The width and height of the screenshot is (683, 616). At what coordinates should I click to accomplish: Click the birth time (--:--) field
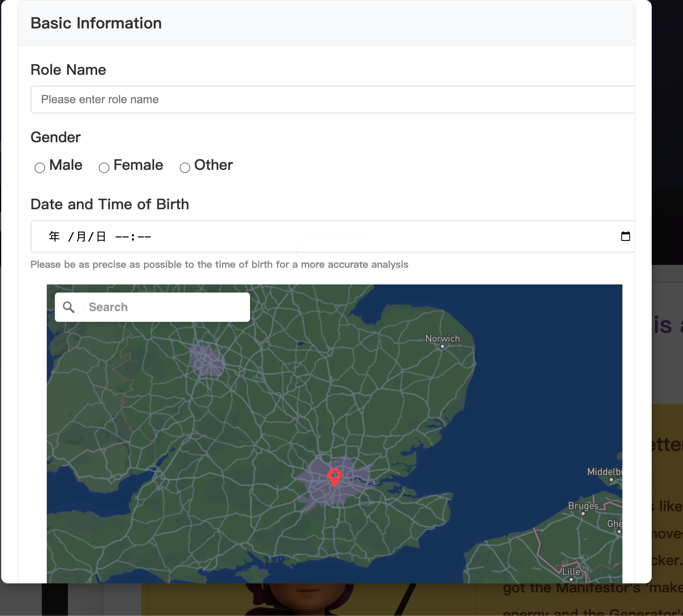tap(133, 236)
